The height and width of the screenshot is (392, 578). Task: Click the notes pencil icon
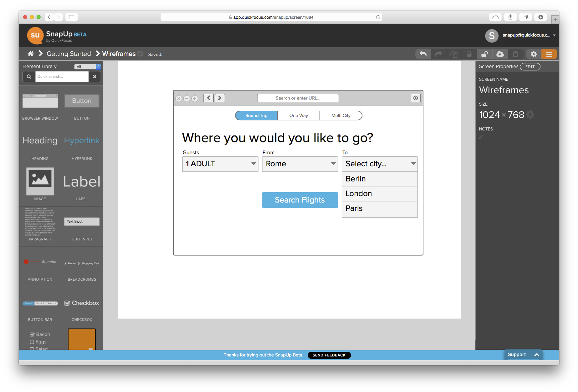pos(481,137)
